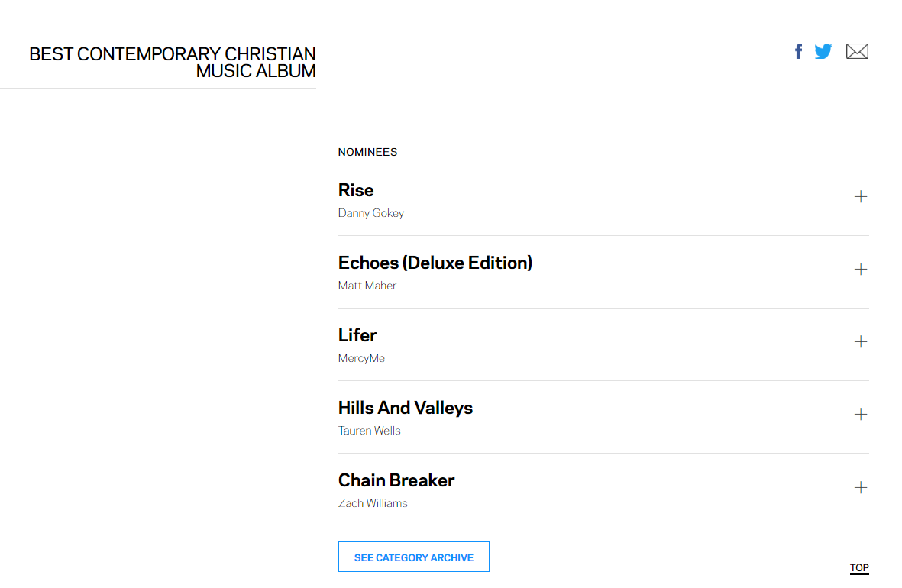Click the email envelope share icon
This screenshot has width=902, height=588.
click(857, 51)
